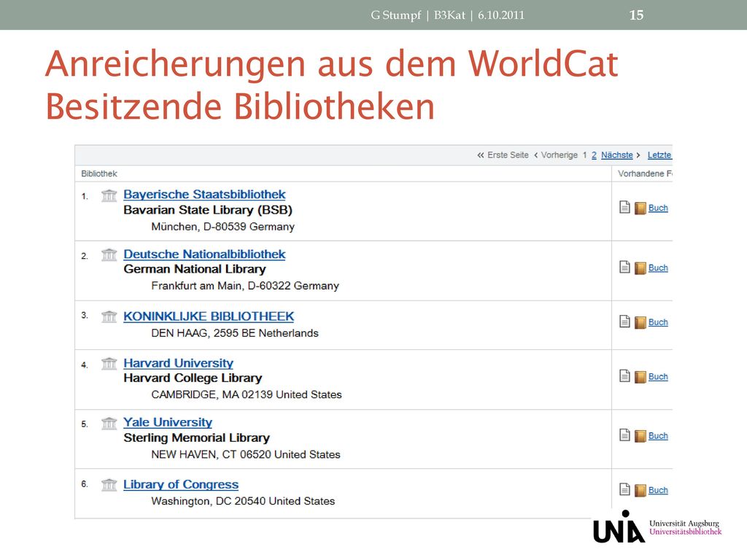Viewport: 747px width, 560px height.
Task: Click header text G Stumpf
Action: 396,15
